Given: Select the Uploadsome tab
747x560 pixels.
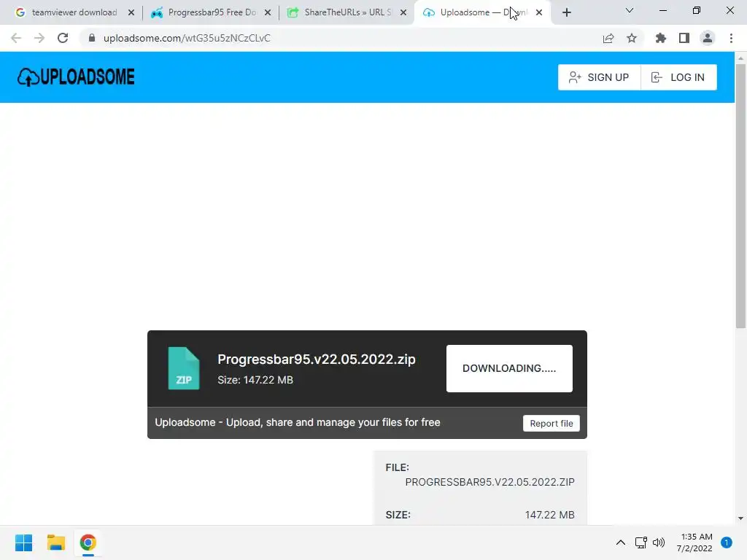Looking at the screenshot, I should point(482,12).
